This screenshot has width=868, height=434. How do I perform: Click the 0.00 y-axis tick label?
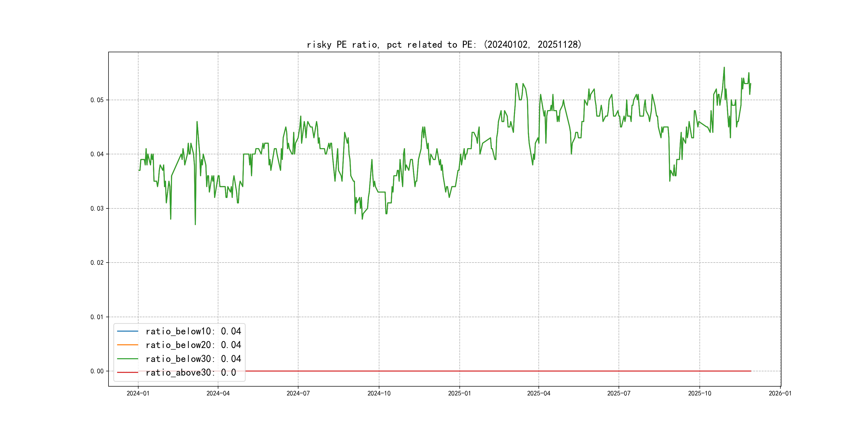click(x=97, y=371)
